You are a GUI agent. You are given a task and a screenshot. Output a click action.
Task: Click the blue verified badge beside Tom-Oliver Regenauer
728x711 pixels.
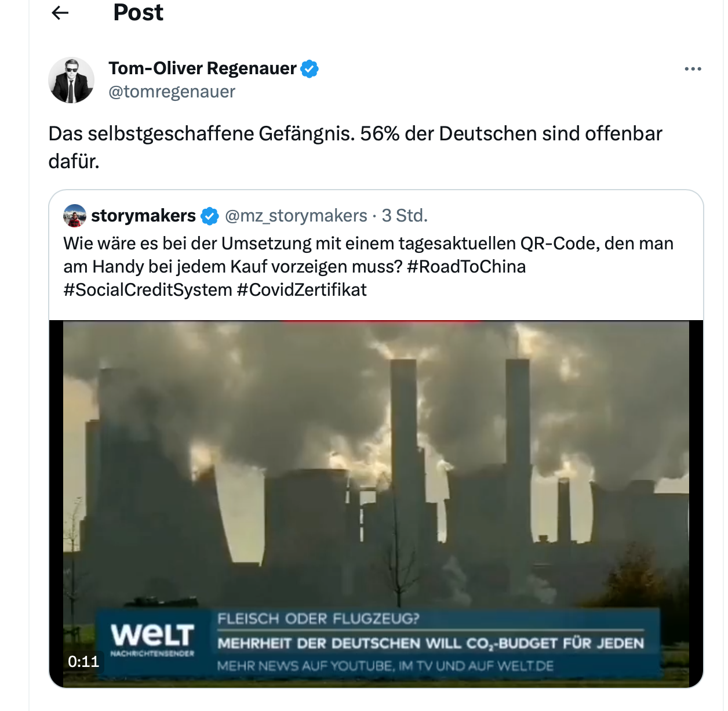tap(310, 68)
